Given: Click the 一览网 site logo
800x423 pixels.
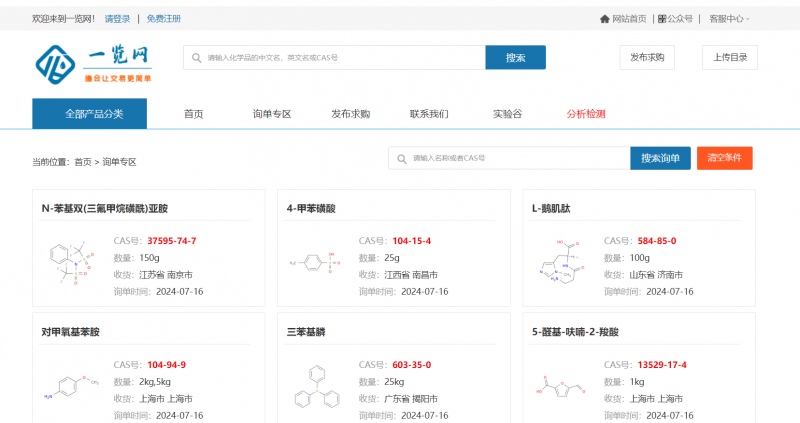Looking at the screenshot, I should [93, 64].
